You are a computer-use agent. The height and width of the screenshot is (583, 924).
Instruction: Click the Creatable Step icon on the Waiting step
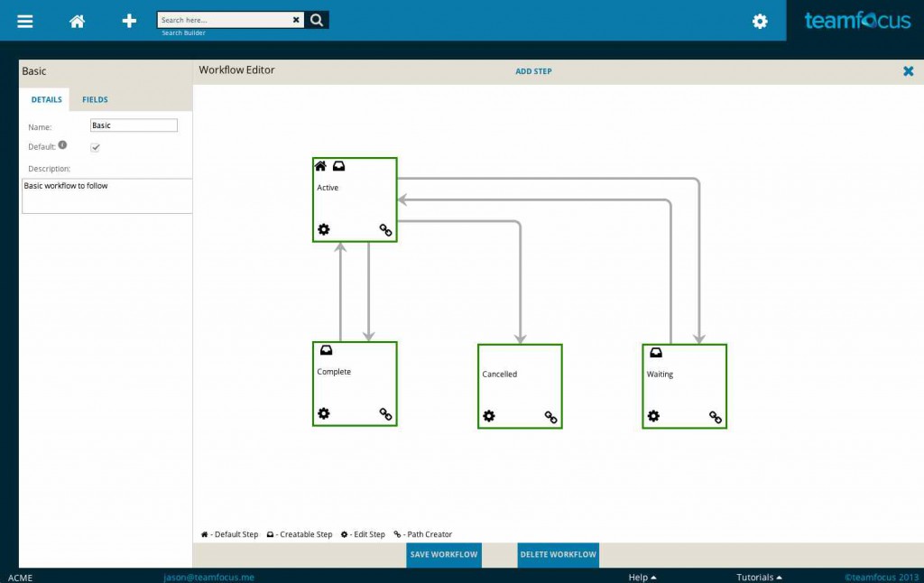(654, 353)
